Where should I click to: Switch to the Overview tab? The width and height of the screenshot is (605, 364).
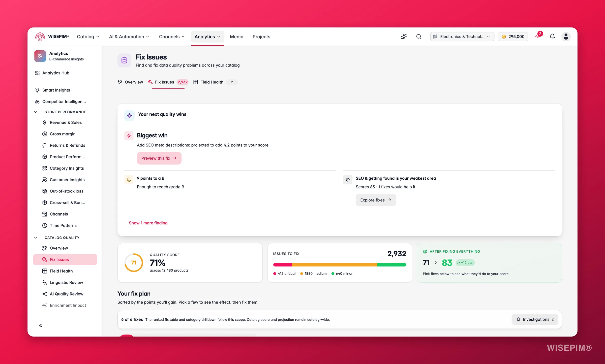pos(130,82)
